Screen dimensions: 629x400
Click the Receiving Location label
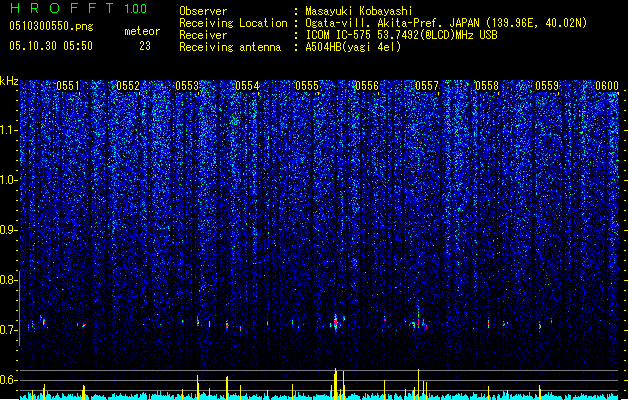tap(233, 23)
